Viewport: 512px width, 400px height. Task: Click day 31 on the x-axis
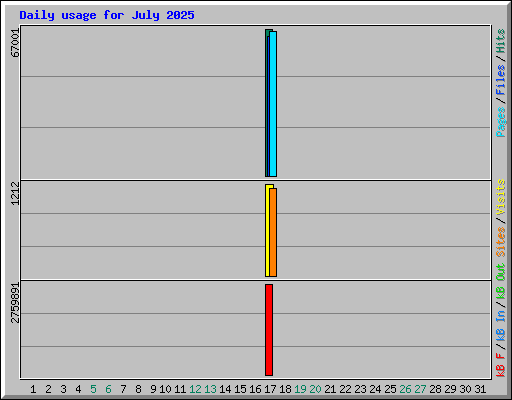coord(480,389)
